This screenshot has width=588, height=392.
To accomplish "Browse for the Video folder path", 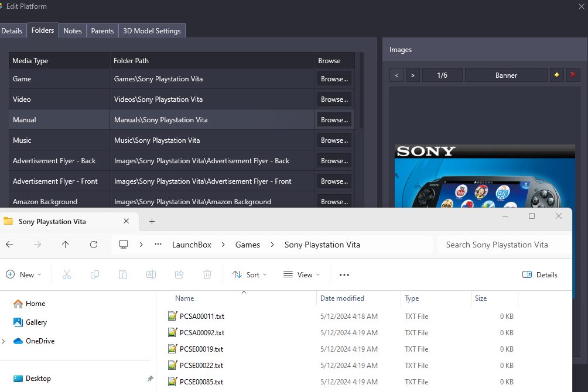I will 334,99.
